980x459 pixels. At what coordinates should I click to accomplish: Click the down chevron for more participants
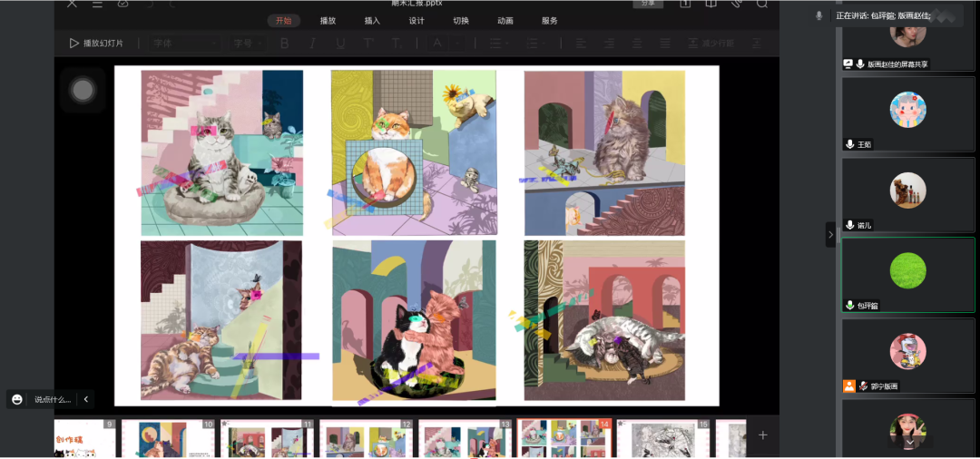click(x=910, y=442)
